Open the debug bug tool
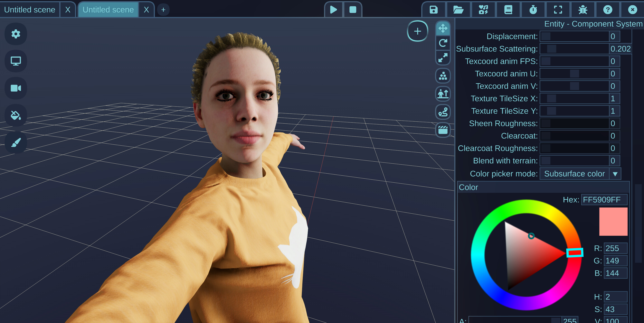The image size is (644, 323). [582, 9]
